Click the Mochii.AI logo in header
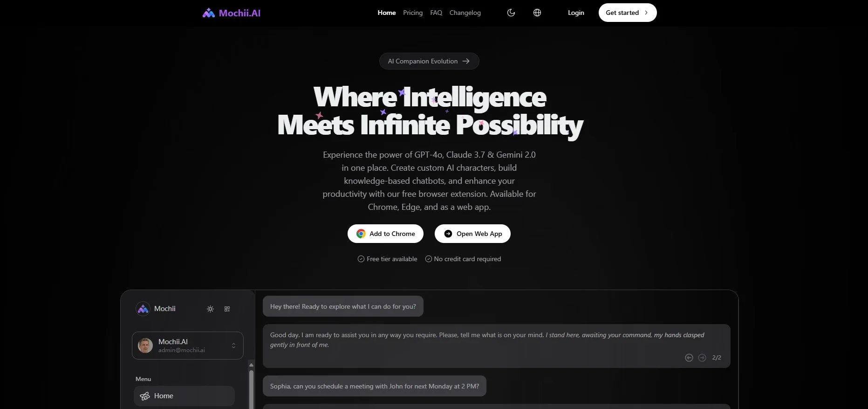868x409 pixels. click(x=232, y=13)
